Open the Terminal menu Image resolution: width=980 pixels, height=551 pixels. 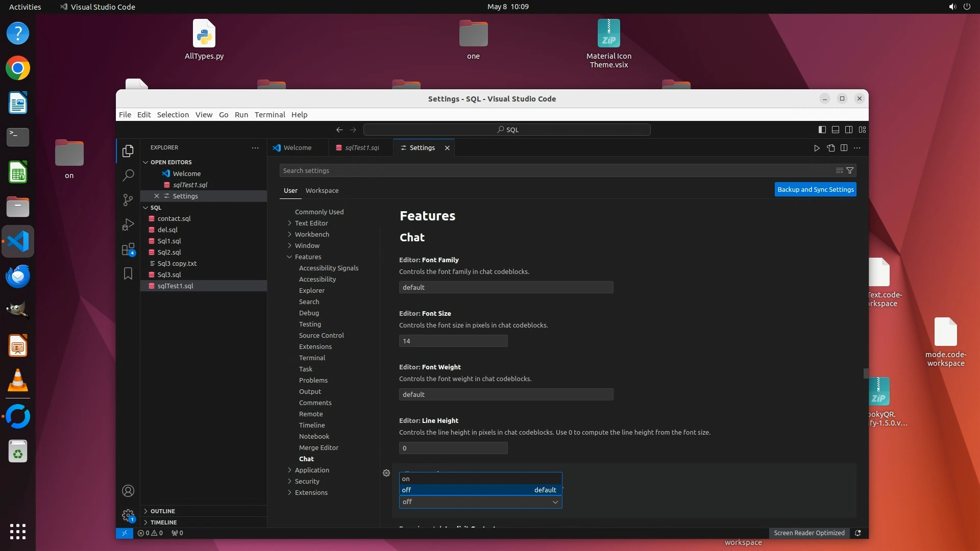(269, 115)
